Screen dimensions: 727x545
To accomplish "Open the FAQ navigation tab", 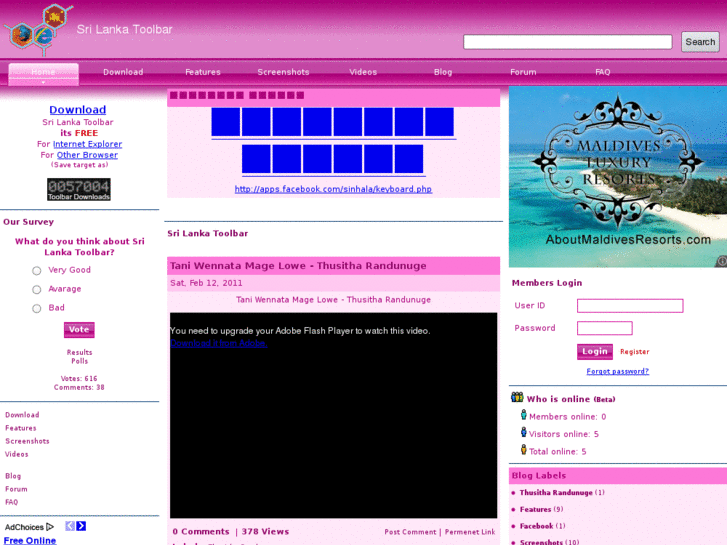I will (603, 72).
